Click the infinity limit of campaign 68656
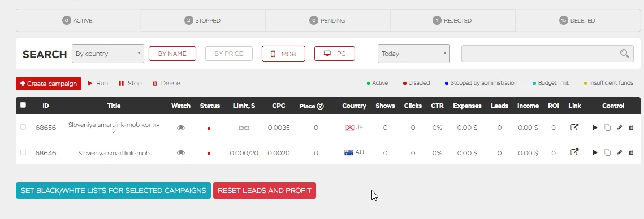This screenshot has width=644, height=219. coord(244,128)
